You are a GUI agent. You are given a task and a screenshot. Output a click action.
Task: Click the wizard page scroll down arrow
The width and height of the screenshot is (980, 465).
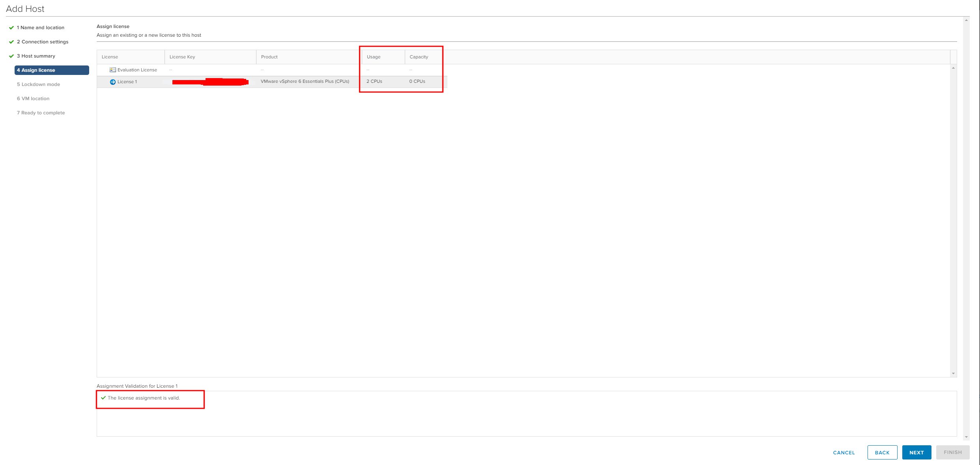point(966,437)
